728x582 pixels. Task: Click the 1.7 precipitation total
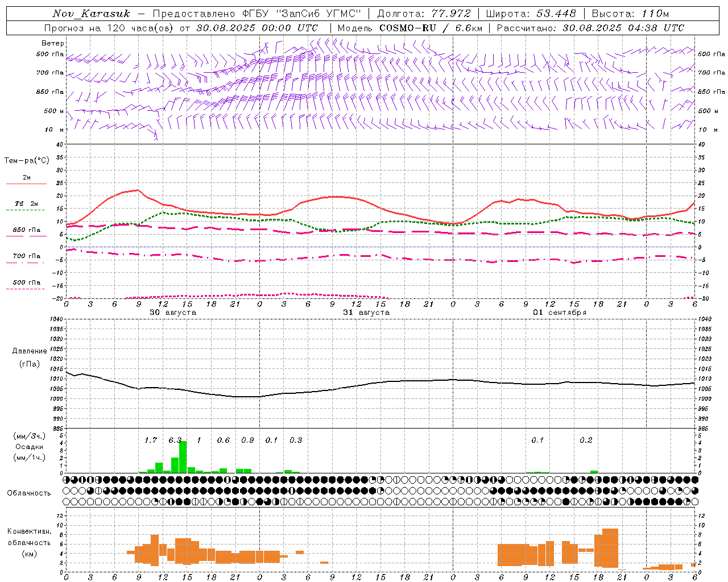151,440
